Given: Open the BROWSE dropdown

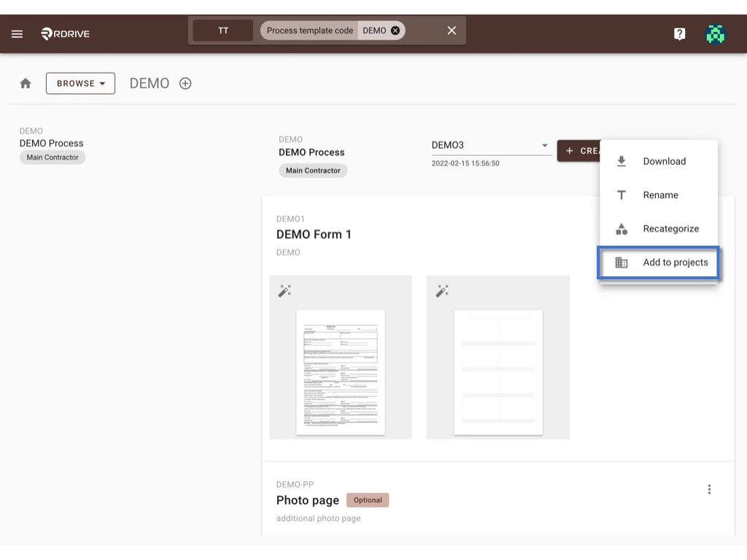Looking at the screenshot, I should (x=80, y=83).
